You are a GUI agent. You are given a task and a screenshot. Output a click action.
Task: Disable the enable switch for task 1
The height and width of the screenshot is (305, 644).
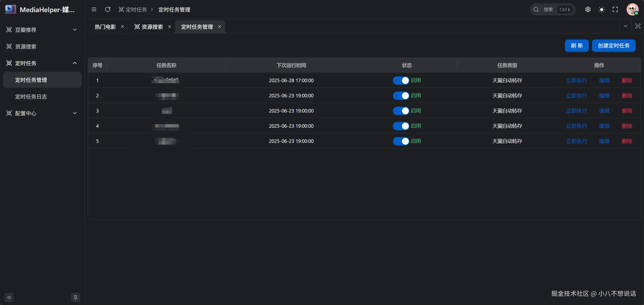[x=401, y=80]
